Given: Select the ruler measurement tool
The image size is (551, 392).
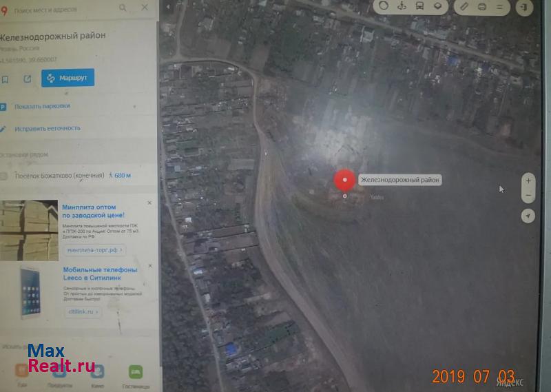Looking at the screenshot, I should (x=464, y=6).
